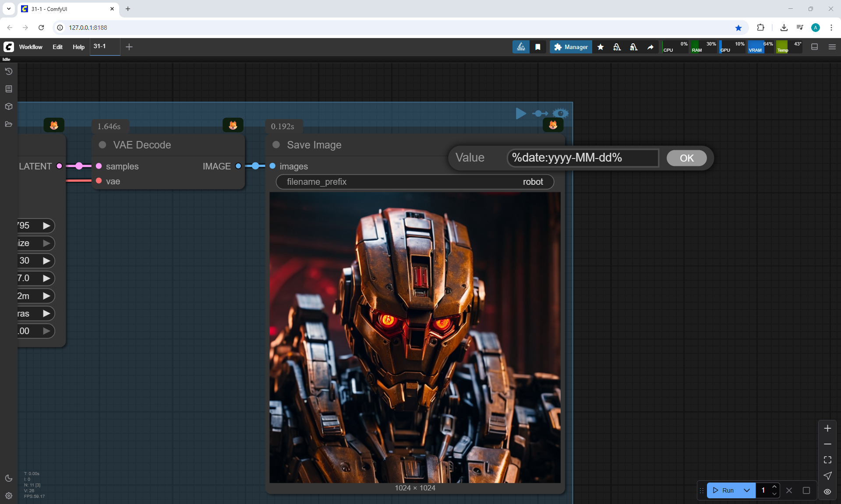Screen dimensions: 841x504
Task: Open the model library cube icon
Action: click(x=8, y=106)
